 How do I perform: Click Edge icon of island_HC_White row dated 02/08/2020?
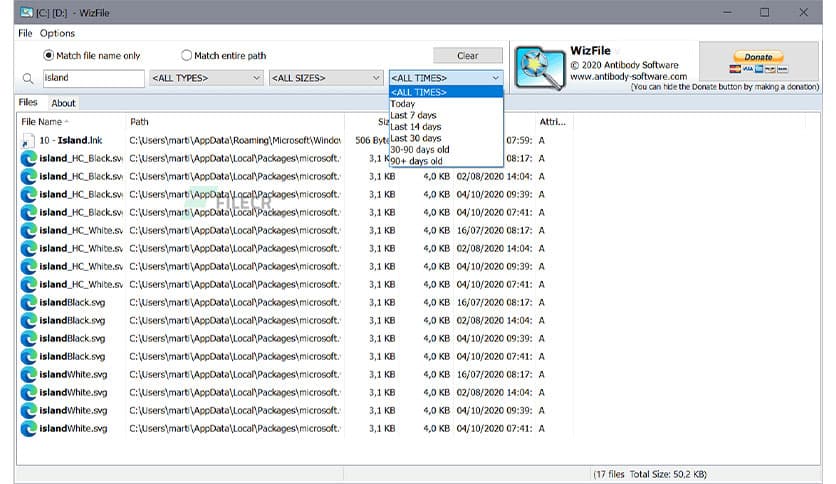[x=28, y=248]
